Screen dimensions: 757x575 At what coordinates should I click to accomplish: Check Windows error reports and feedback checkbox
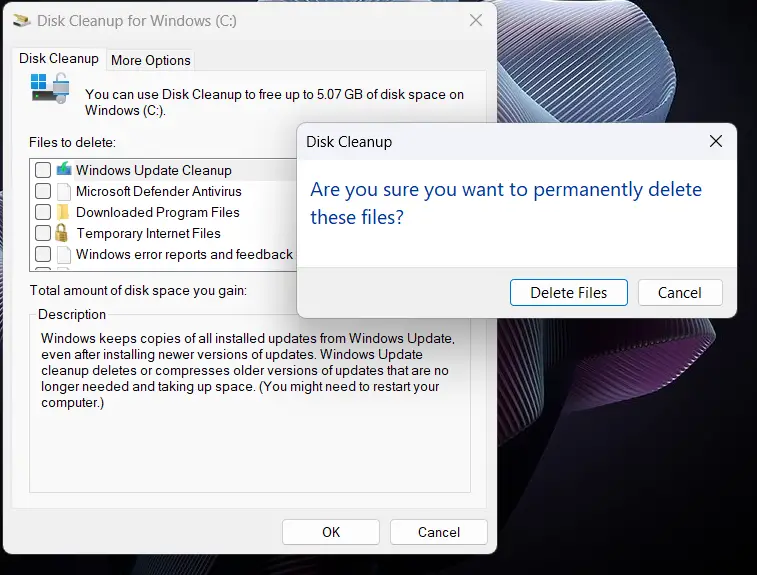coord(43,254)
